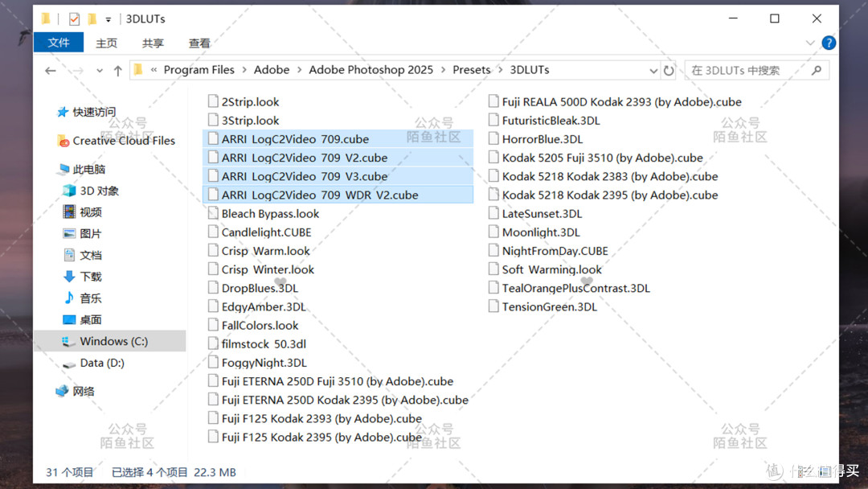The image size is (868, 489).
Task: Click file icon of Fuji REALA 500D Kodak 2393
Action: pos(493,101)
